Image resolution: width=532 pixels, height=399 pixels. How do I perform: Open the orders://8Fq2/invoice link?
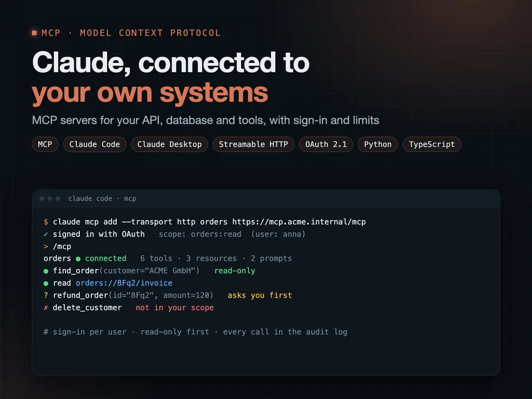pyautogui.click(x=124, y=283)
